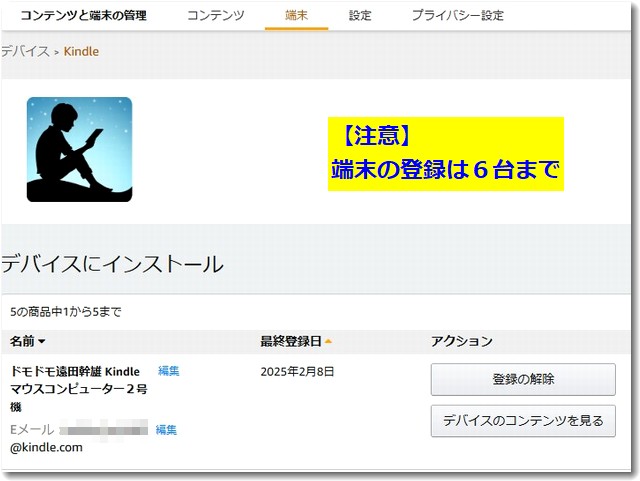This screenshot has width=640, height=481.
Task: Click the 登録の解除 button
Action: 523,379
